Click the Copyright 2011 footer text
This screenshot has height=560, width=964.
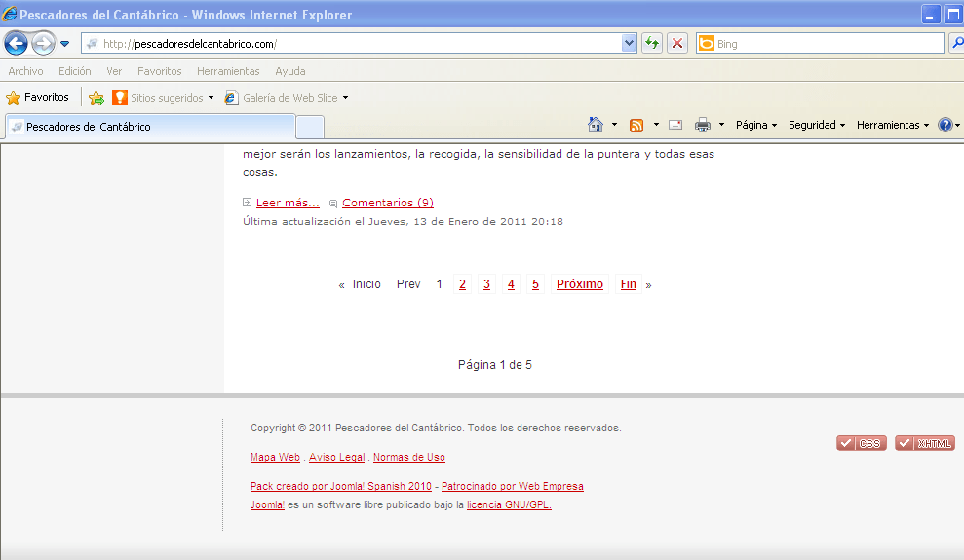point(436,428)
